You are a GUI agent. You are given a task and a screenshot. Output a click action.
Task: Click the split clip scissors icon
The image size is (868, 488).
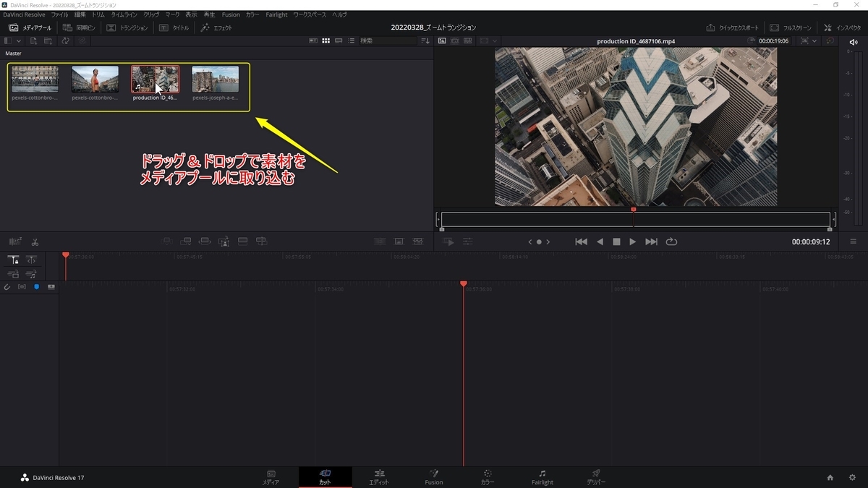pyautogui.click(x=35, y=241)
